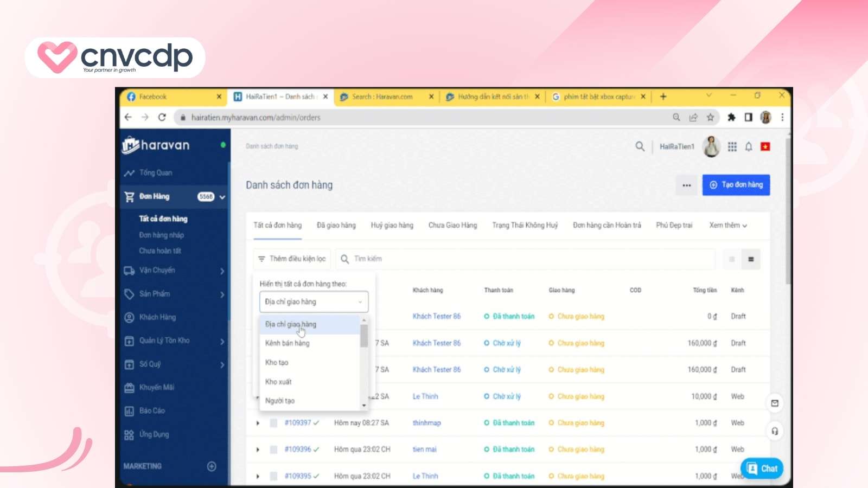Collapse the Đơn Hàng sidebar section
The height and width of the screenshot is (488, 868).
(x=222, y=197)
